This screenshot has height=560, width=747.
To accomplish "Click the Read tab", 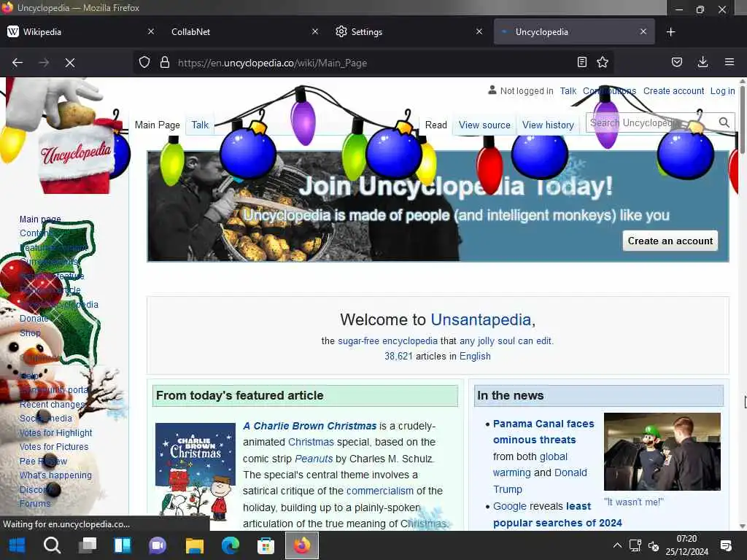I will coord(436,125).
